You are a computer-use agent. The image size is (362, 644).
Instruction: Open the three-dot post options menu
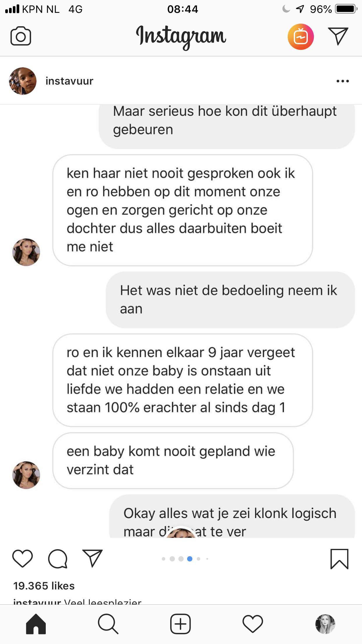click(x=342, y=81)
